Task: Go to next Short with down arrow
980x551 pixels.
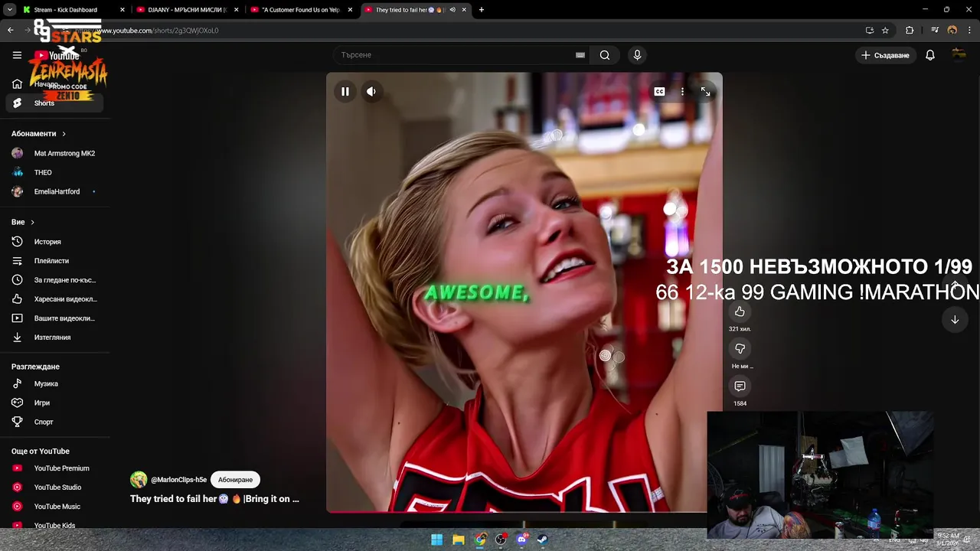Action: (955, 320)
